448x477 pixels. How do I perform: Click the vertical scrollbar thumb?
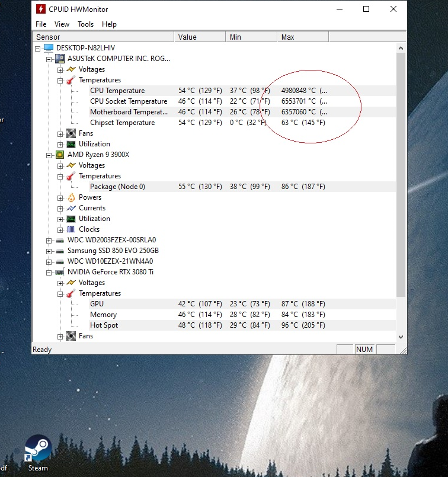(401, 175)
